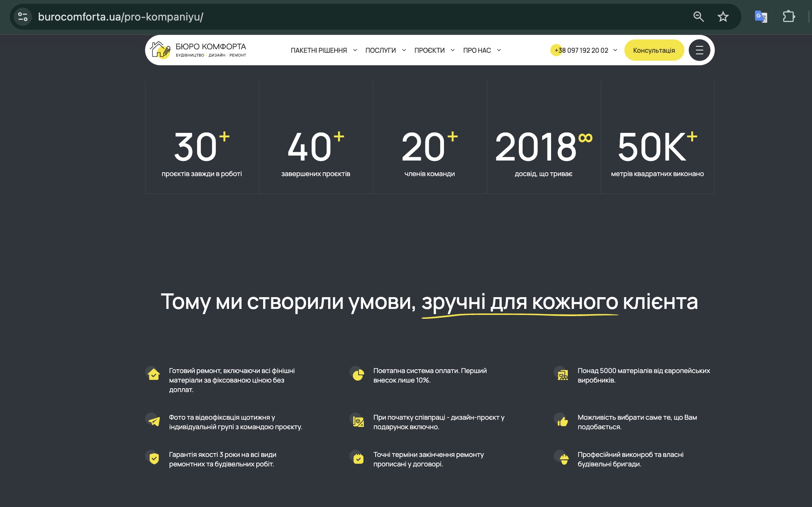Expand the phone number dropdown arrow
Image resolution: width=812 pixels, height=507 pixels.
[615, 50]
